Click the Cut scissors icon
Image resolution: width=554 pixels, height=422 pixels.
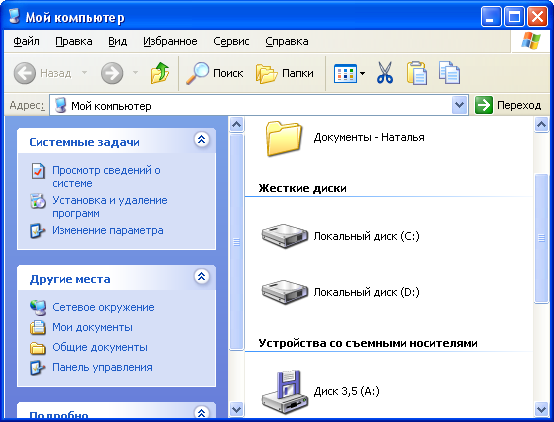point(384,73)
